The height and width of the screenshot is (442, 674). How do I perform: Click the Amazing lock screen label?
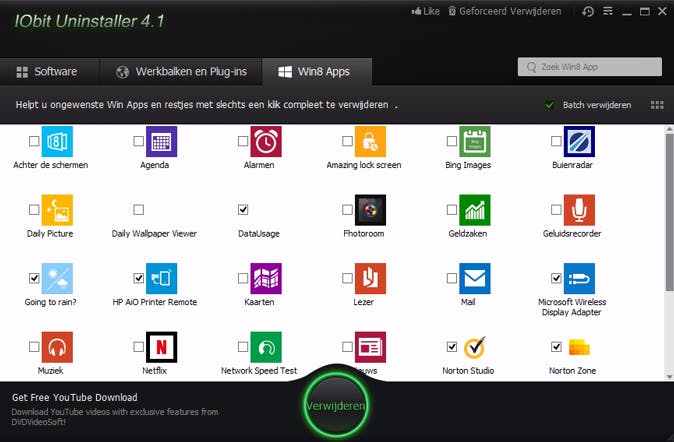364,165
